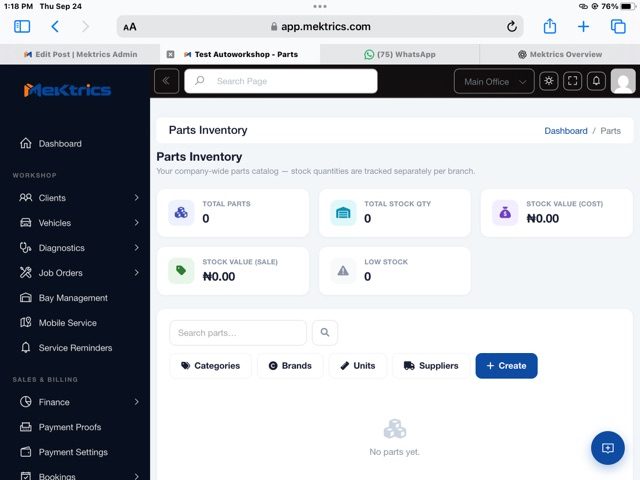Open the Main Office branch dropdown
The image size is (640, 480).
point(494,81)
